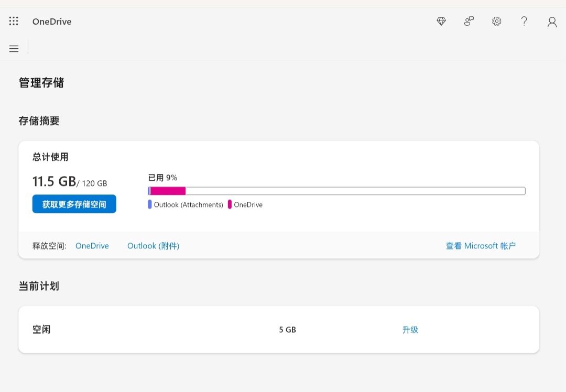Open the settings gear
566x392 pixels.
click(x=497, y=21)
